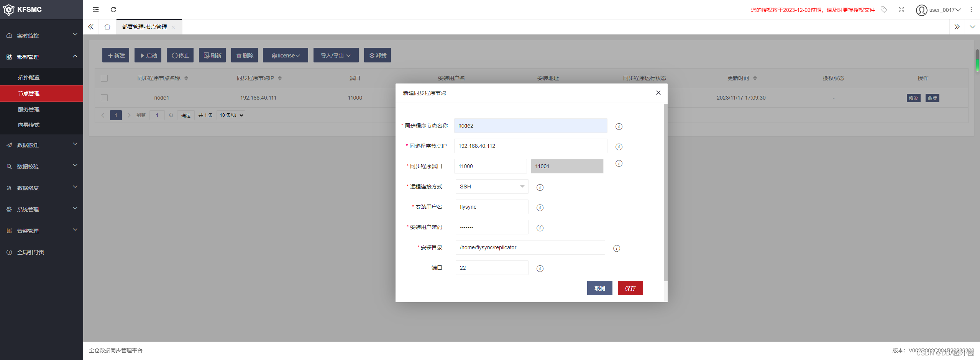The height and width of the screenshot is (360, 980).
Task: Open the license dropdown button
Action: 286,55
